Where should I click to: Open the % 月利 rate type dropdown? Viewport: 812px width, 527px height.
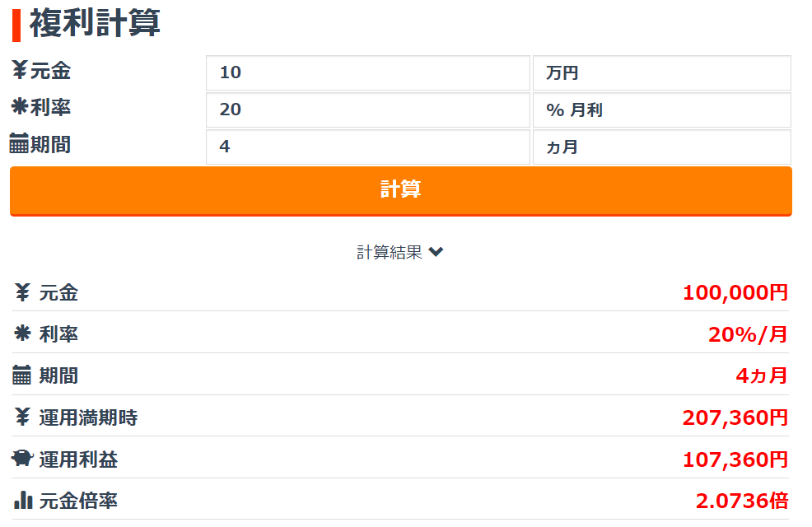pos(662,110)
